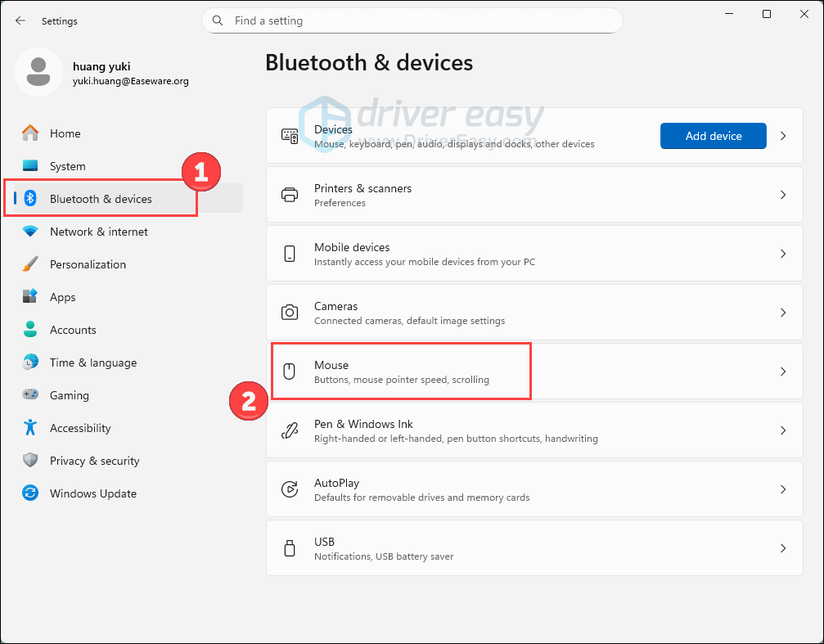Click the Privacy & security shield icon

tap(30, 461)
